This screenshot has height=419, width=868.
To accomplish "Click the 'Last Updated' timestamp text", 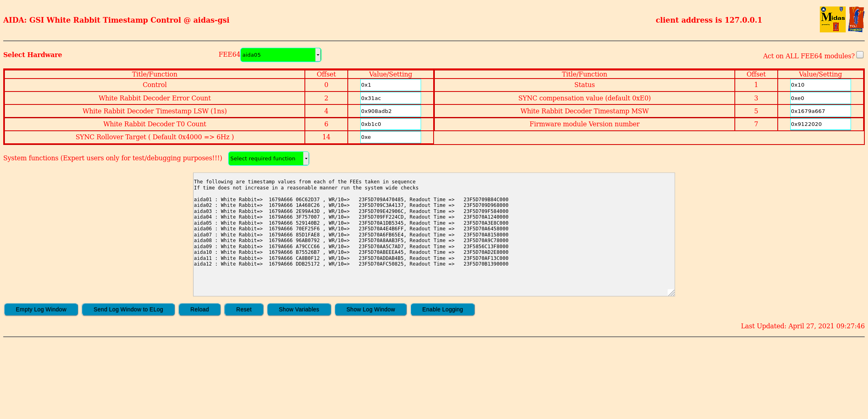I will click(803, 326).
